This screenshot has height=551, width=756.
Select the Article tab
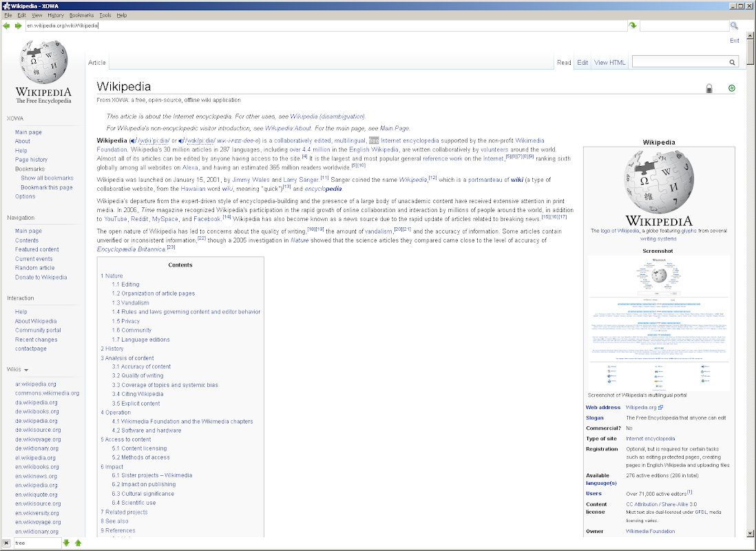point(97,63)
